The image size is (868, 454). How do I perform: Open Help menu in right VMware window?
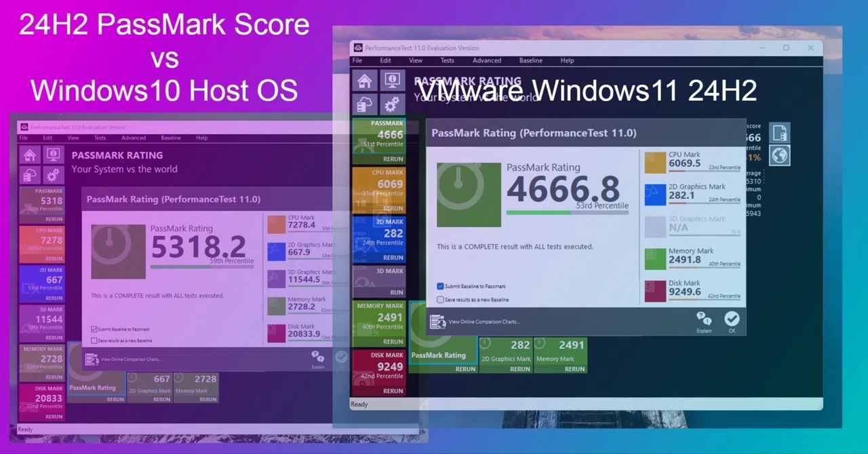point(568,60)
